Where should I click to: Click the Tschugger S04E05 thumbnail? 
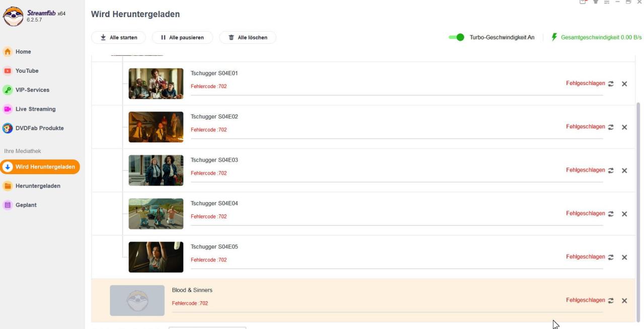click(156, 257)
